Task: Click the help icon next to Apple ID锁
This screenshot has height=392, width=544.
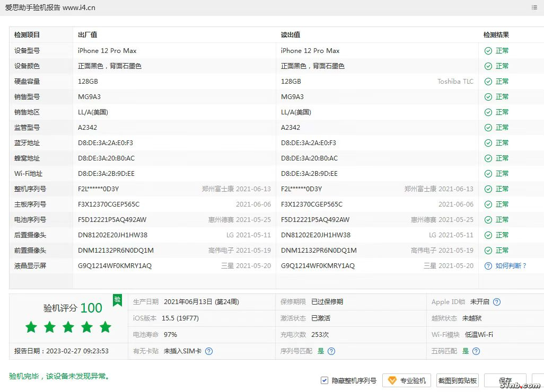Action: tap(497, 302)
